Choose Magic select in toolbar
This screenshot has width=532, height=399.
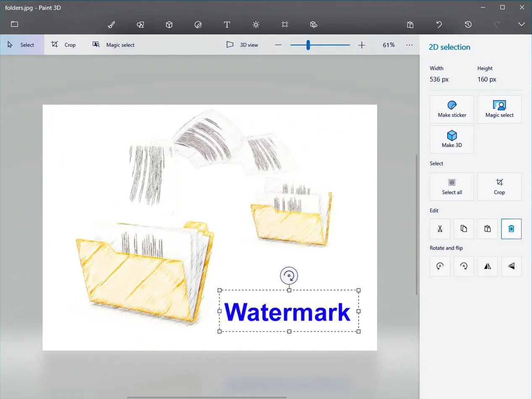113,45
